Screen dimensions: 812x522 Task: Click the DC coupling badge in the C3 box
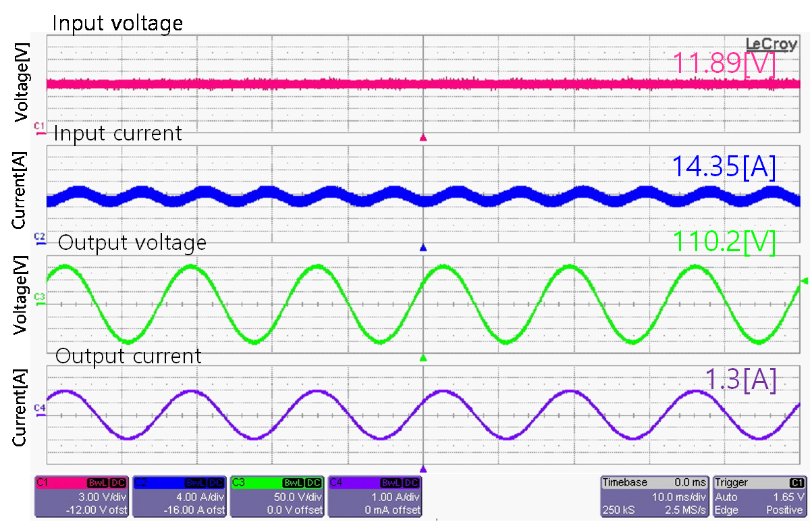314,483
